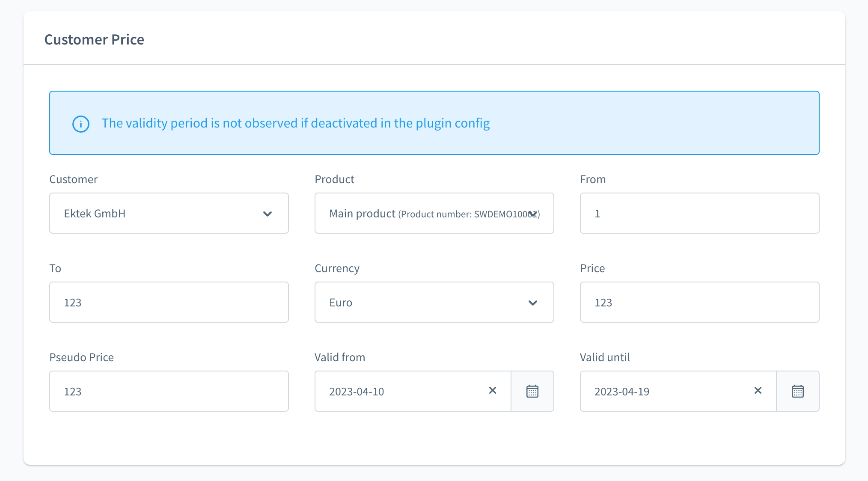Focus the To quantity input

169,303
